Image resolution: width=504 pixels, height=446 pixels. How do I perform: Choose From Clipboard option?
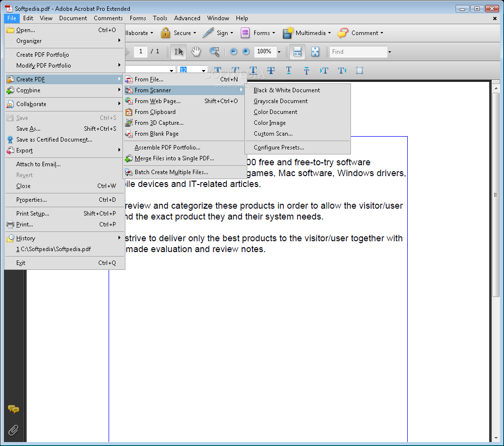click(184, 112)
